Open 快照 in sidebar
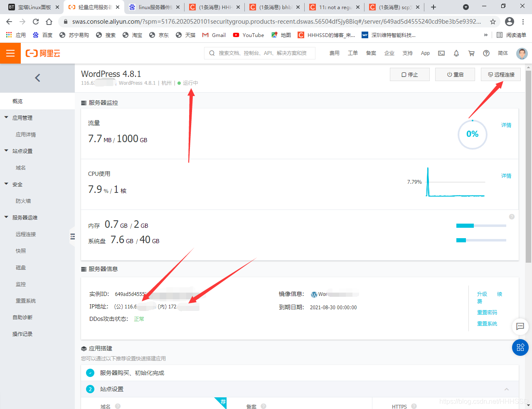The height and width of the screenshot is (409, 532). [21, 251]
